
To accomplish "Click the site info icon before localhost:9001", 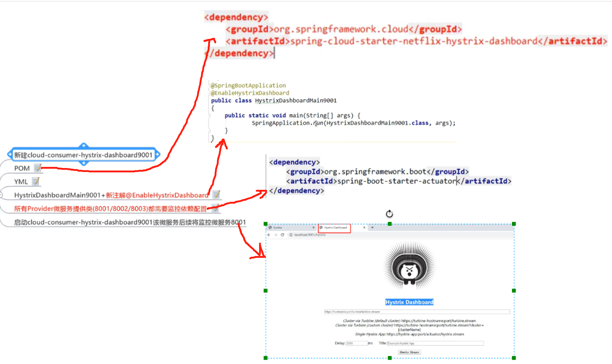I will coord(291,235).
